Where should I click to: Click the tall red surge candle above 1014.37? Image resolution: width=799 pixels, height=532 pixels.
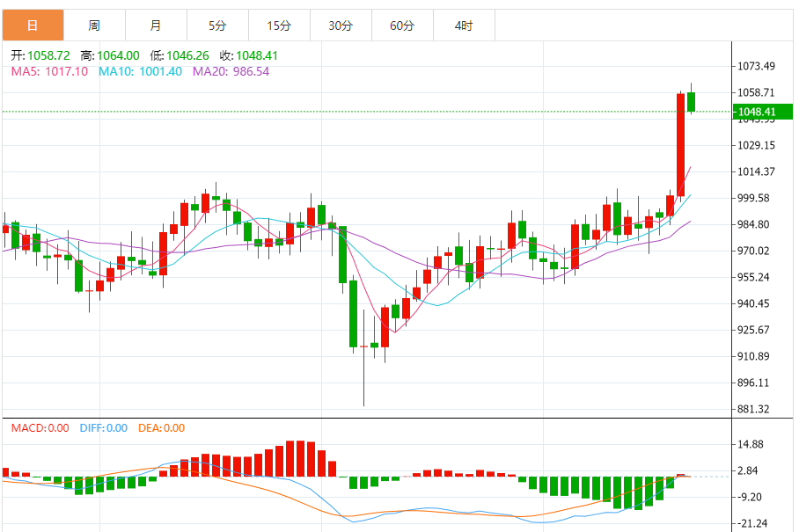[x=681, y=145]
